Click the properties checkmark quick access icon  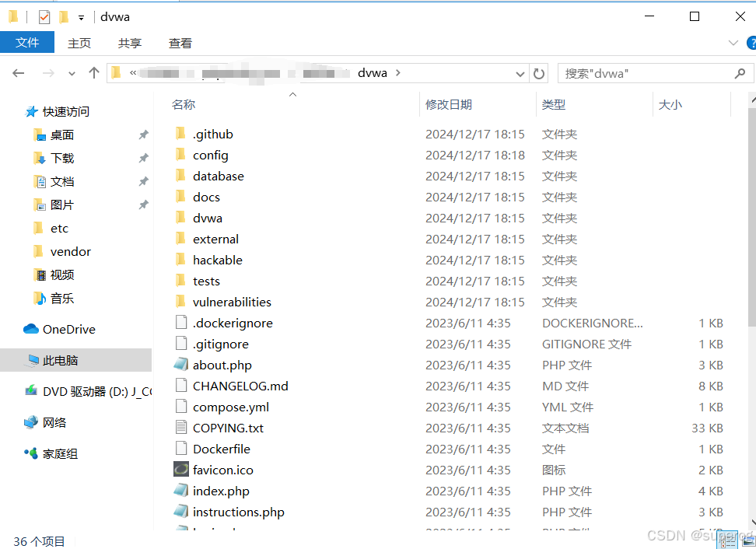coord(44,17)
